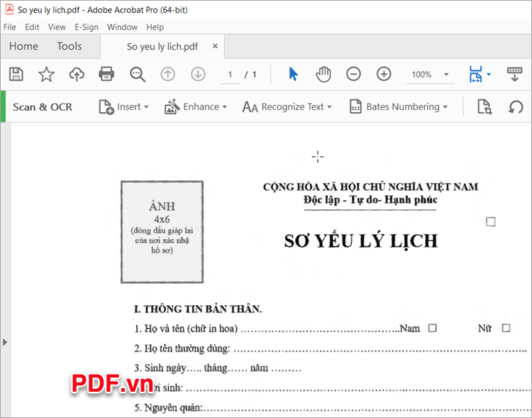Select the Hand pan tool
Image resolution: width=532 pixels, height=418 pixels.
pyautogui.click(x=323, y=74)
